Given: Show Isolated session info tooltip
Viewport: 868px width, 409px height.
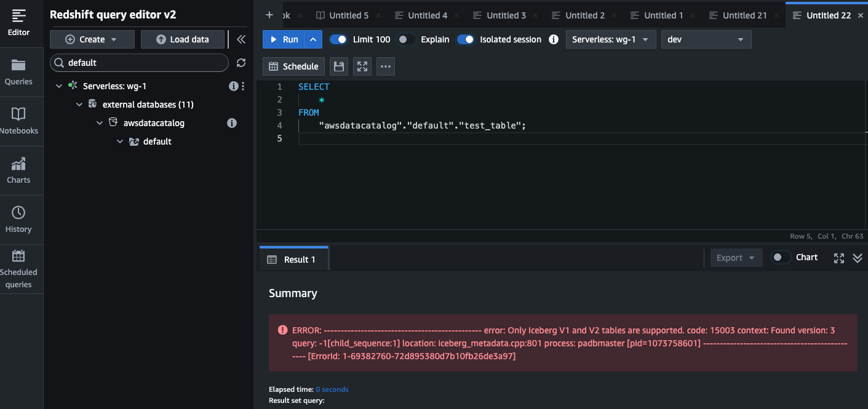Looking at the screenshot, I should pos(554,39).
